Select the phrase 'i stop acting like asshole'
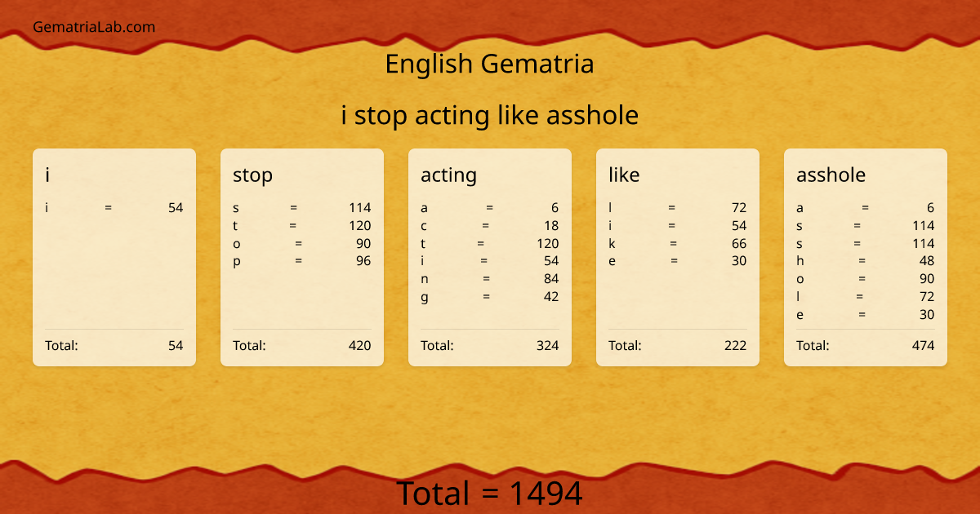 click(x=490, y=115)
